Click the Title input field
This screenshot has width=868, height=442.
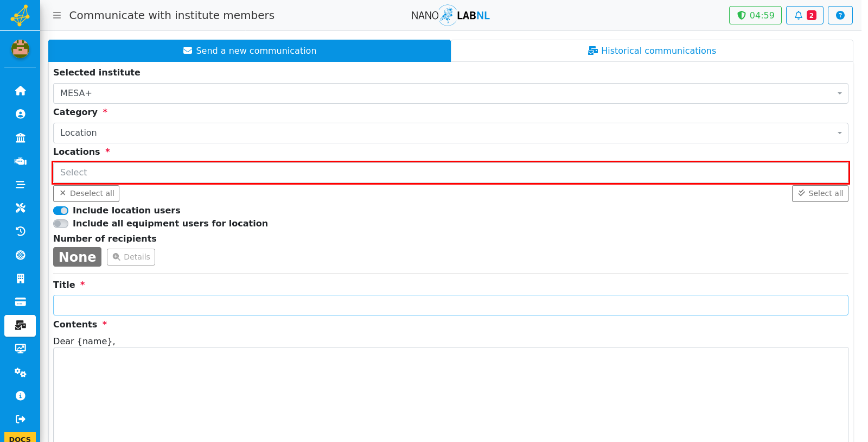(450, 305)
